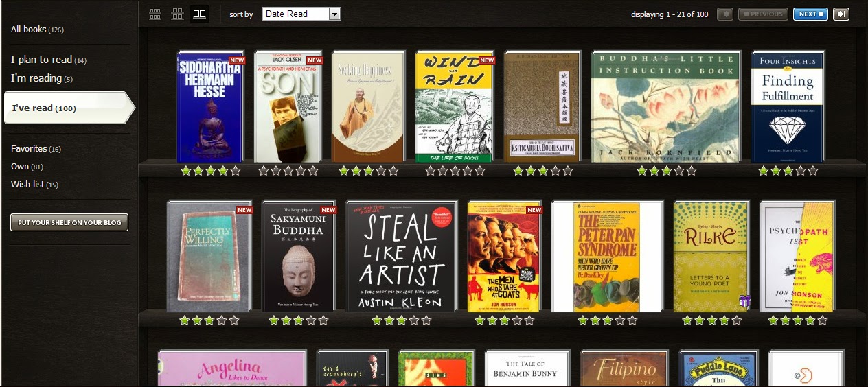Switch to medium cover grid view icon
Viewport: 868px width, 387px height.
(177, 14)
